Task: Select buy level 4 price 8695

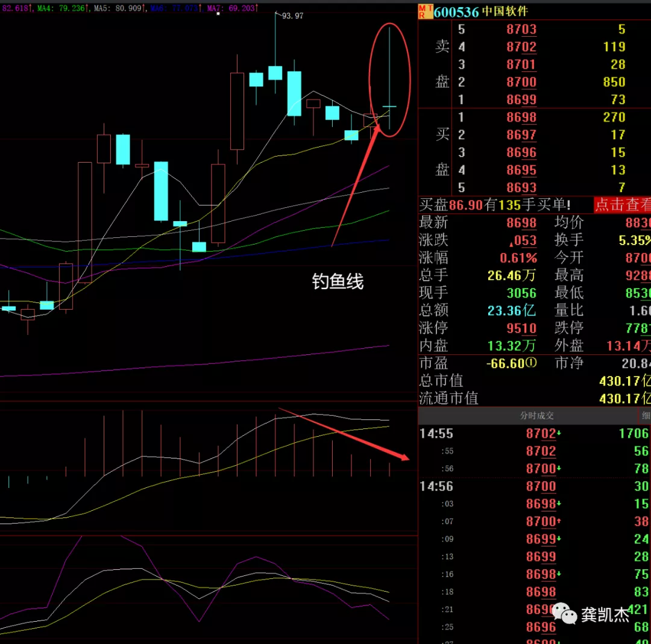Action: click(x=521, y=170)
